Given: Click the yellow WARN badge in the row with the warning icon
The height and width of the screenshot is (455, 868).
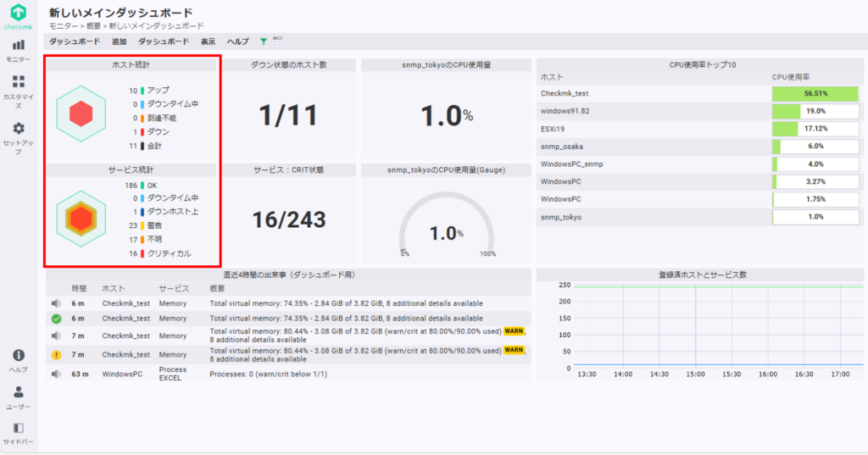Looking at the screenshot, I should pos(514,350).
